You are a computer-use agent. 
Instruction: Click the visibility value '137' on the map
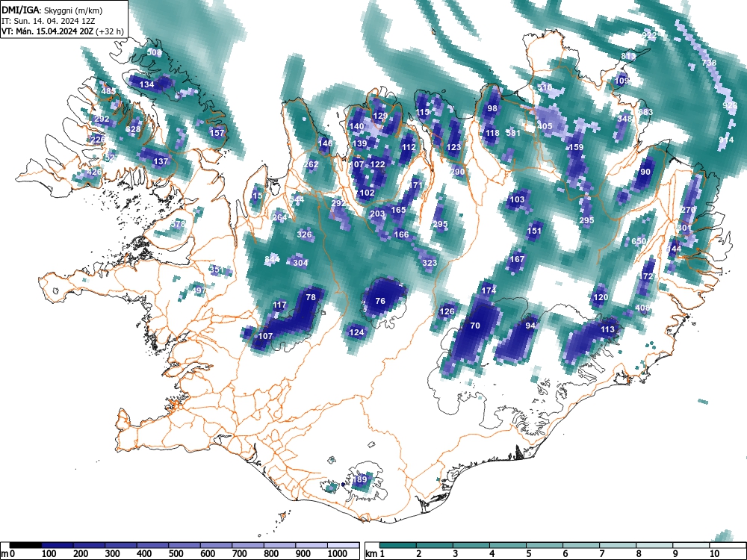tap(161, 161)
